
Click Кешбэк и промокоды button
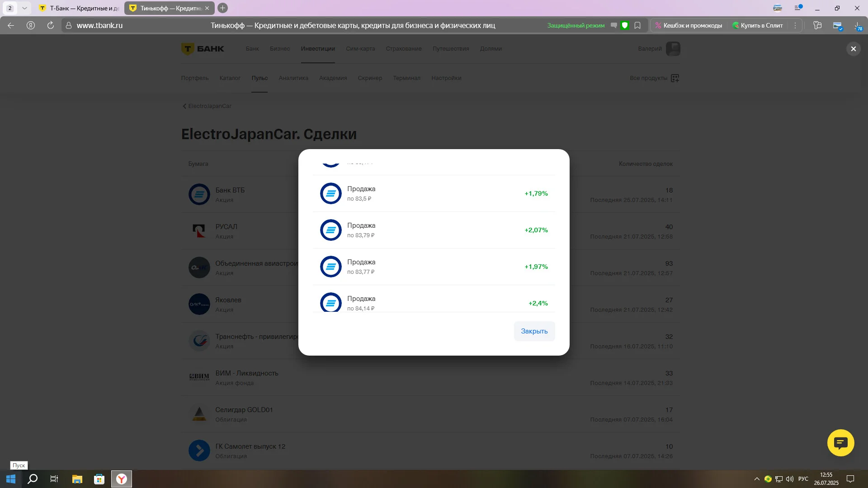689,25
